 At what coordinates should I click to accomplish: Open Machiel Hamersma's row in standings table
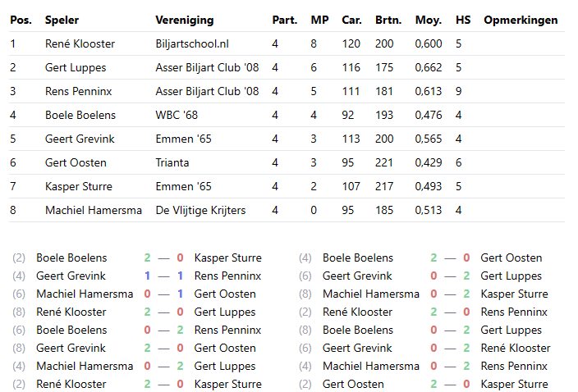click(x=93, y=210)
